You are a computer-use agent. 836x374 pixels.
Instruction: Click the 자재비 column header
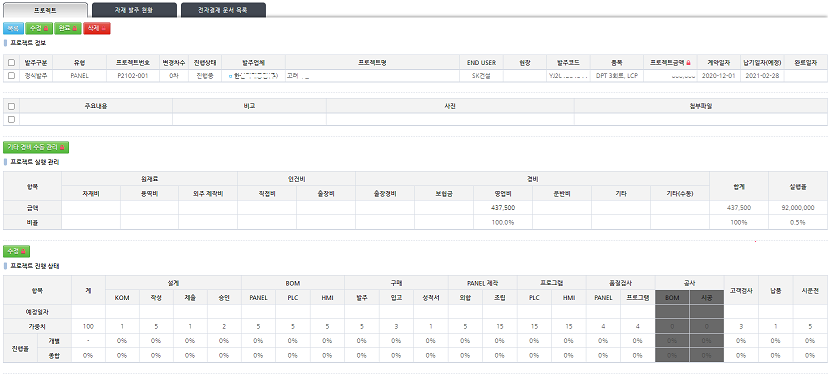tap(91, 193)
